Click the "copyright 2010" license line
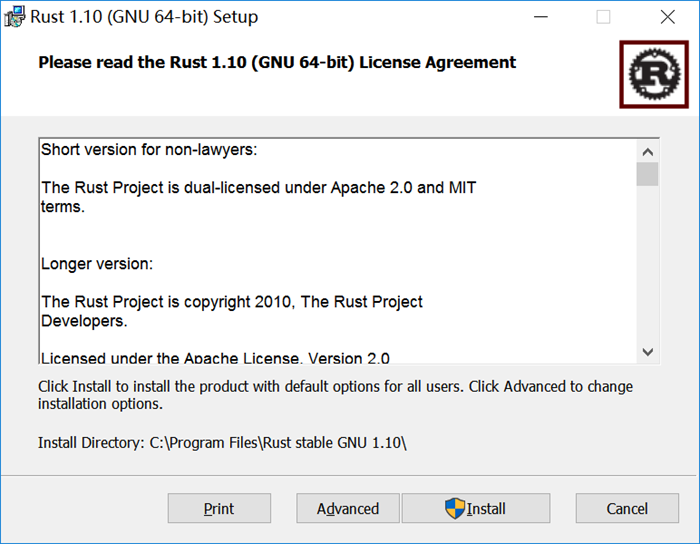The height and width of the screenshot is (544, 700). coord(231,302)
